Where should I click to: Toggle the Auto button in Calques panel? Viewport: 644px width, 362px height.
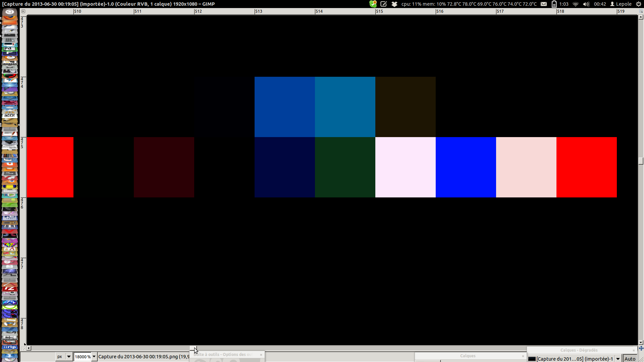pyautogui.click(x=630, y=359)
